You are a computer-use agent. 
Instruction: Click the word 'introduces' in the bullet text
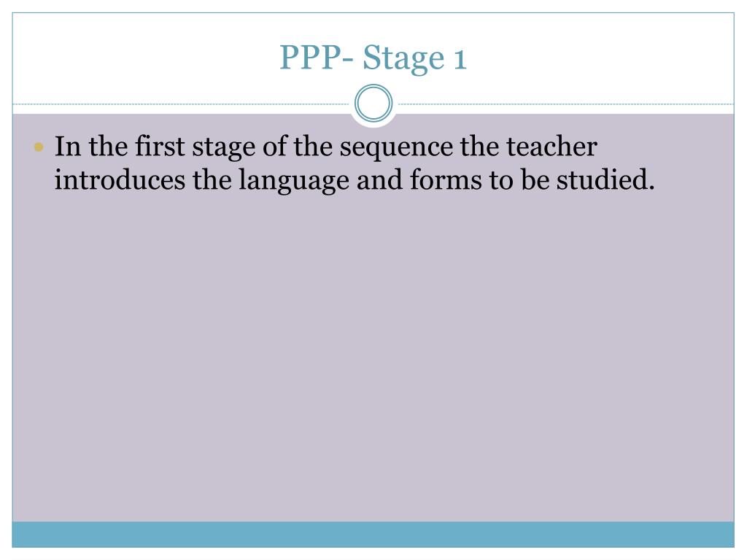tap(120, 179)
